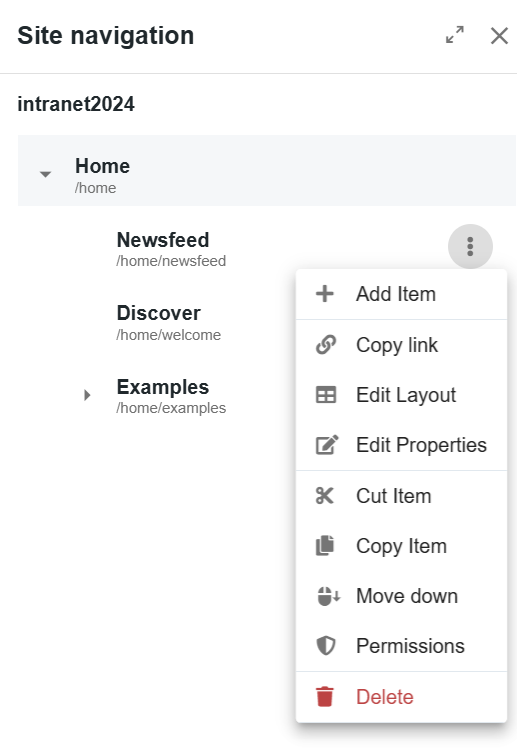Viewport: 517px width, 751px height.
Task: Click the red trash can icon
Action: pyautogui.click(x=325, y=696)
